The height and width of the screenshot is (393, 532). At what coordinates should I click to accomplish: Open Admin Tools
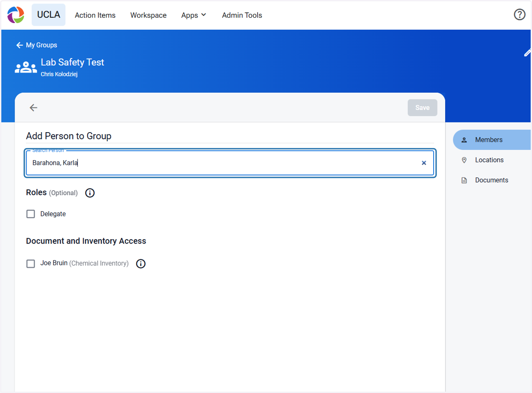click(242, 15)
